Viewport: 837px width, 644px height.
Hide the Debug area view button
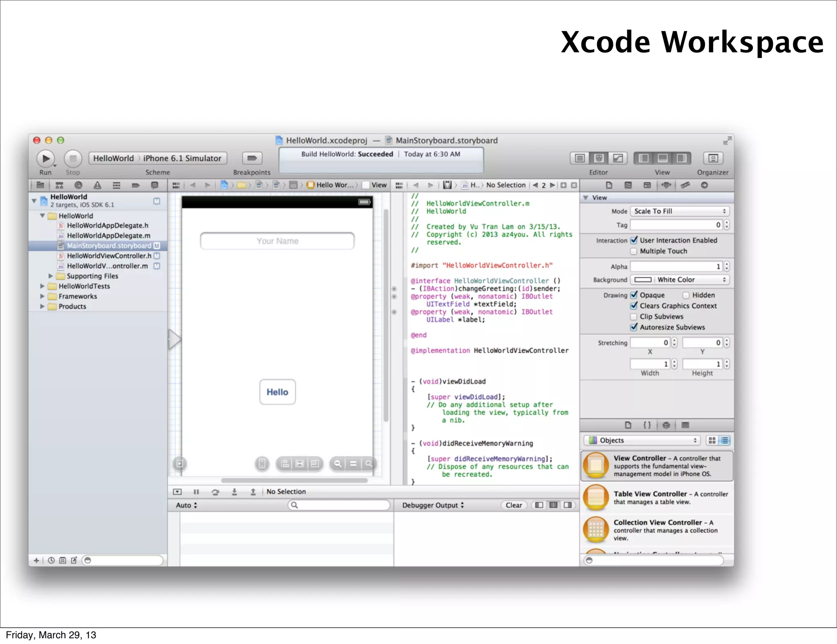click(662, 158)
